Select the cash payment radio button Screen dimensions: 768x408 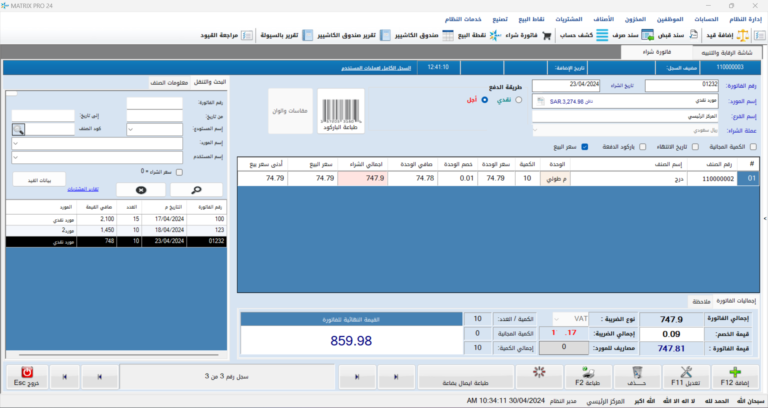pyautogui.click(x=519, y=100)
